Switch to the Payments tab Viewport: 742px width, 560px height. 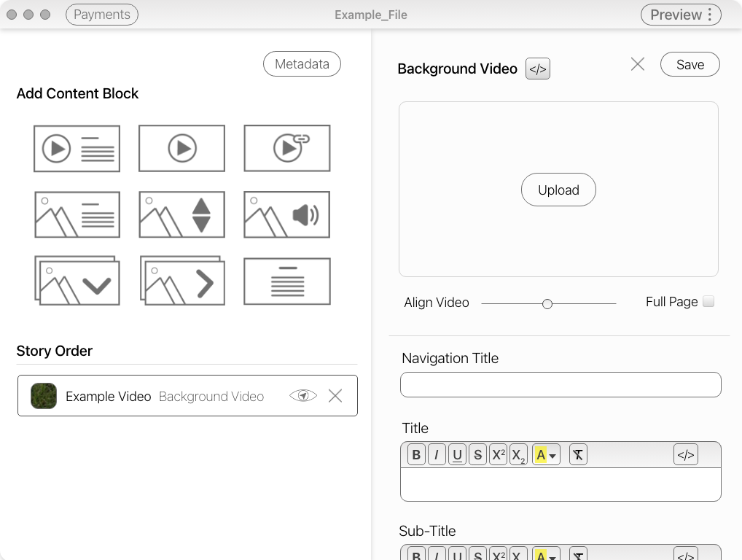(101, 14)
